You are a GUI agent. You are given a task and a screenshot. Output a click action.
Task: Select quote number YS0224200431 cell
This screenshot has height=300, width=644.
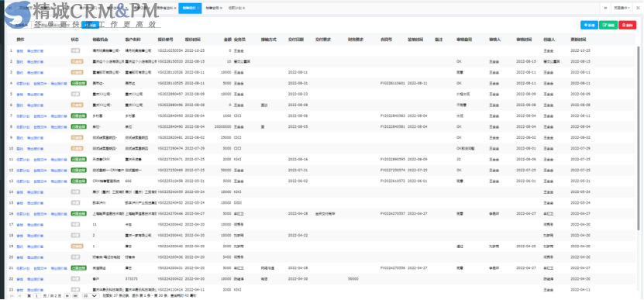tap(170, 268)
